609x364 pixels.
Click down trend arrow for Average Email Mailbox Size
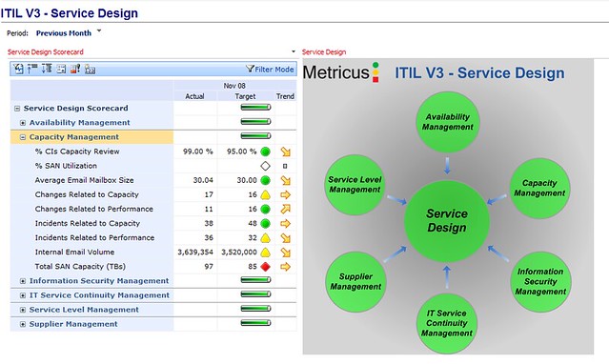point(286,180)
